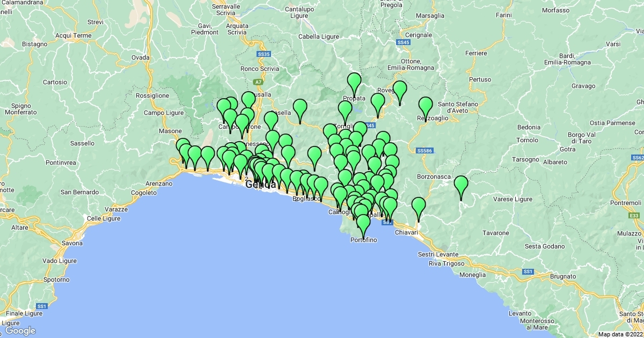Screen dimensions: 644x338
Task: Click the Moneglia town label
Action: (x=473, y=274)
